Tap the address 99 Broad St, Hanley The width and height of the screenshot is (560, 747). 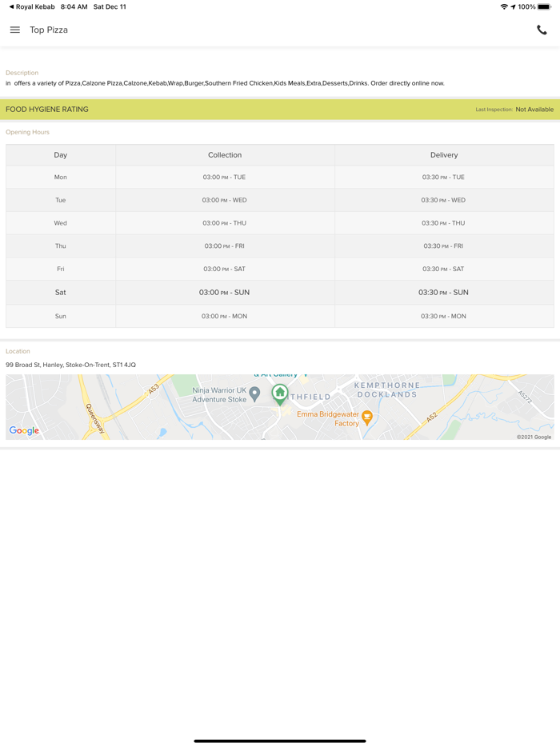point(70,365)
